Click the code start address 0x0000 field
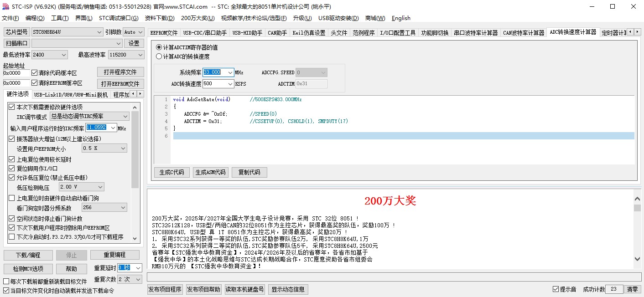This screenshot has width=644, height=297. pos(16,73)
